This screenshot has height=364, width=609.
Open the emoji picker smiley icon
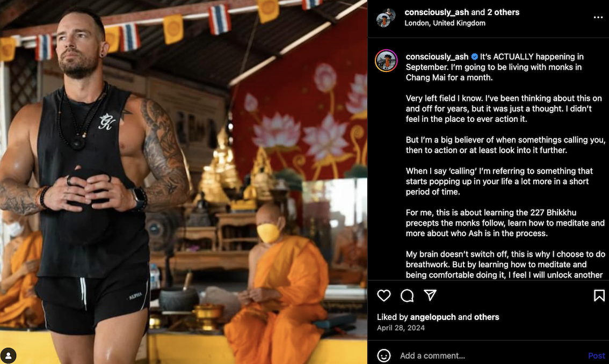click(384, 355)
